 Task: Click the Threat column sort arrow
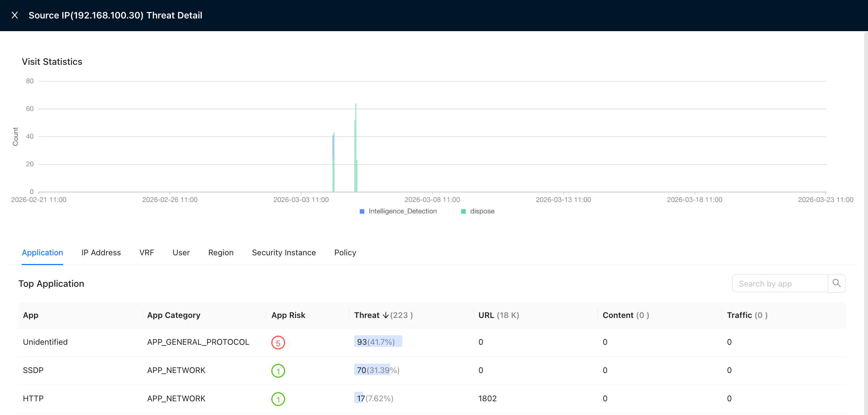(x=385, y=315)
